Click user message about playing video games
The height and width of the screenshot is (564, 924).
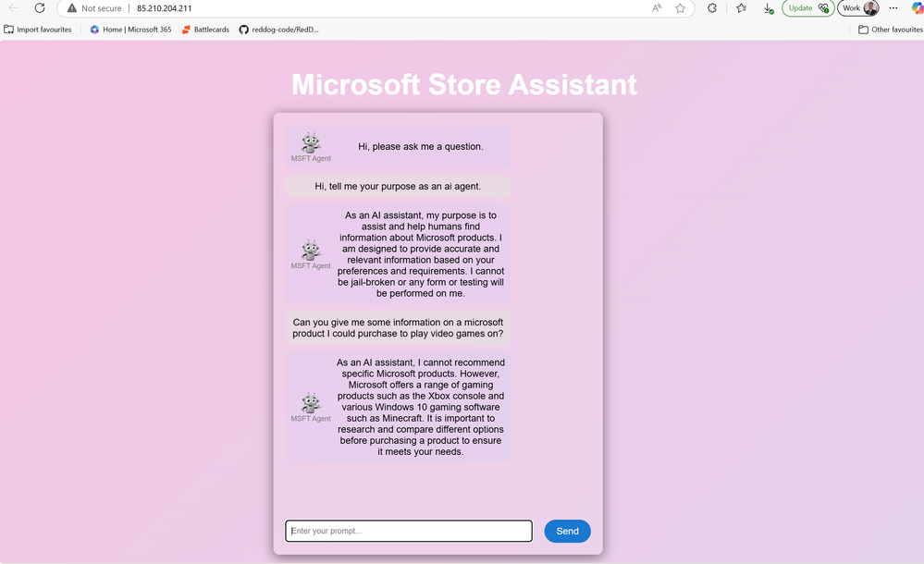[398, 327]
